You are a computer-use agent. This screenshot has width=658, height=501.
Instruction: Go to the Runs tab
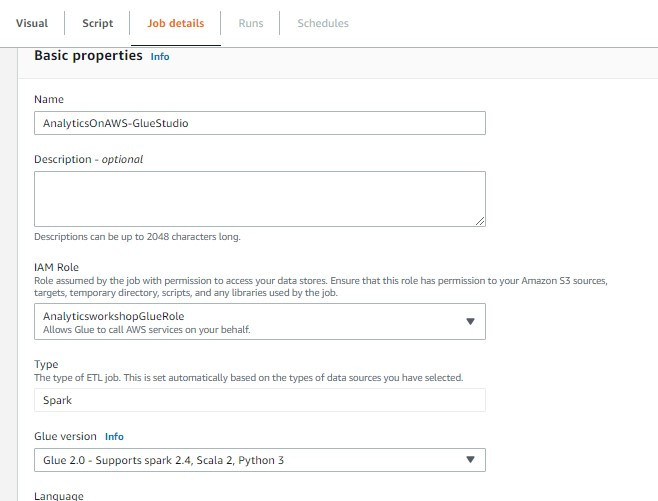(x=250, y=23)
